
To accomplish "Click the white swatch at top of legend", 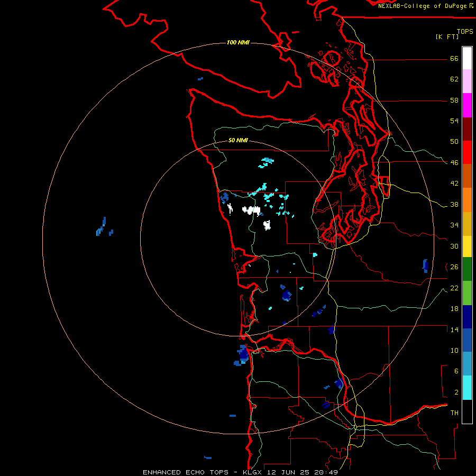I will pyautogui.click(x=467, y=58).
